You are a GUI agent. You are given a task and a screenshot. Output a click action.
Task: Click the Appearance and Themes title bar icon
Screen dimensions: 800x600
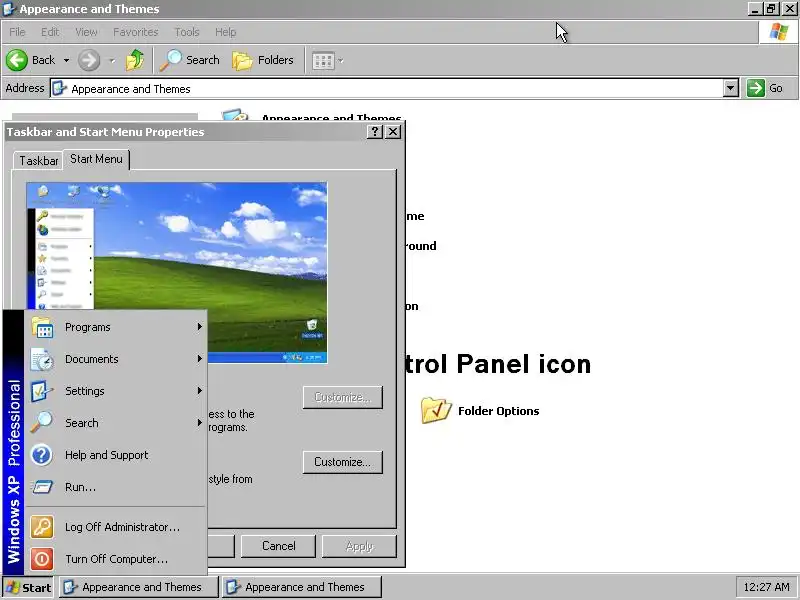pos(9,9)
